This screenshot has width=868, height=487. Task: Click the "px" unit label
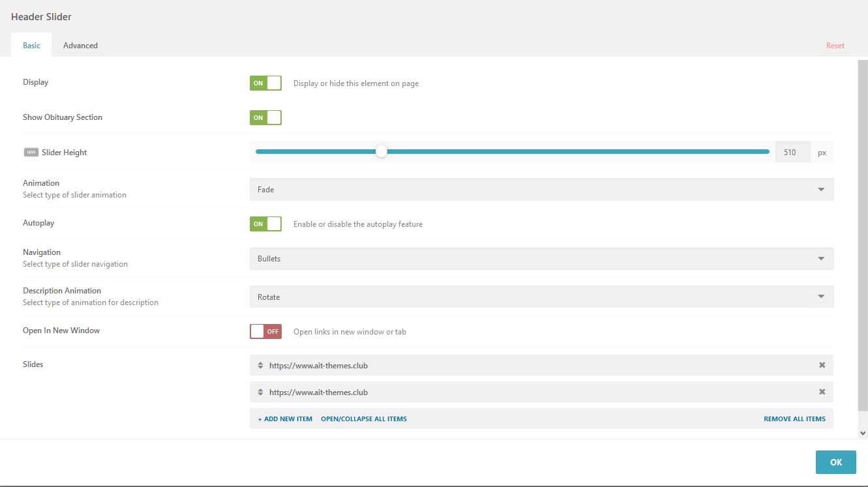[822, 153]
